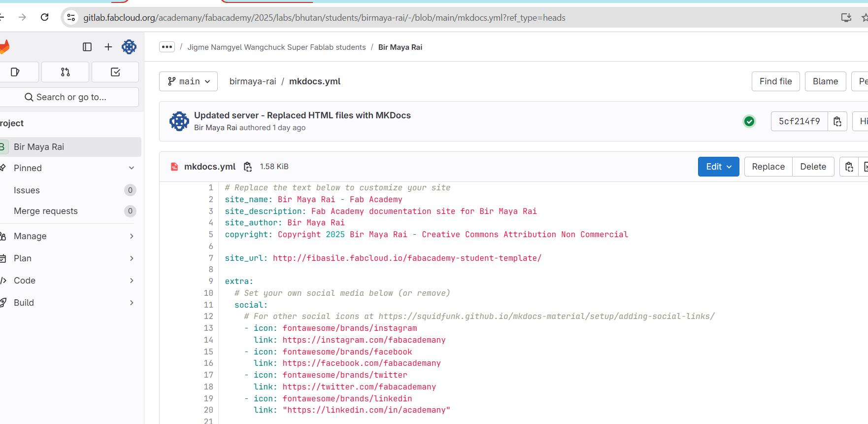Viewport: 868px width, 424px height.
Task: Click the Find file button
Action: coord(775,81)
